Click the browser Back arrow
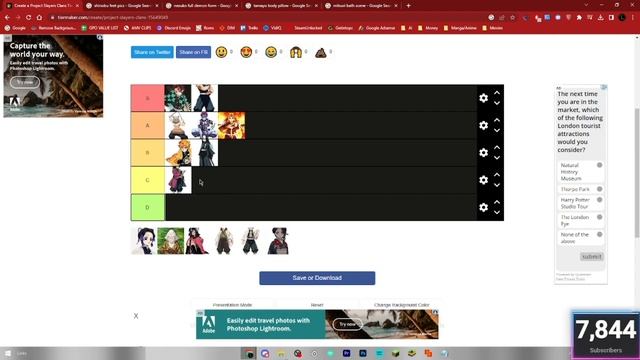Image resolution: width=640 pixels, height=360 pixels. point(7,18)
